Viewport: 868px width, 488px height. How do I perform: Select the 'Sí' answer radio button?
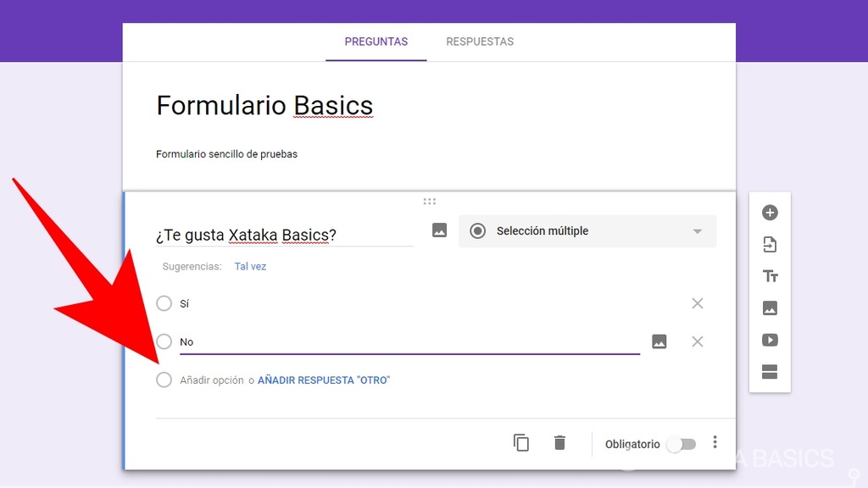tap(164, 303)
